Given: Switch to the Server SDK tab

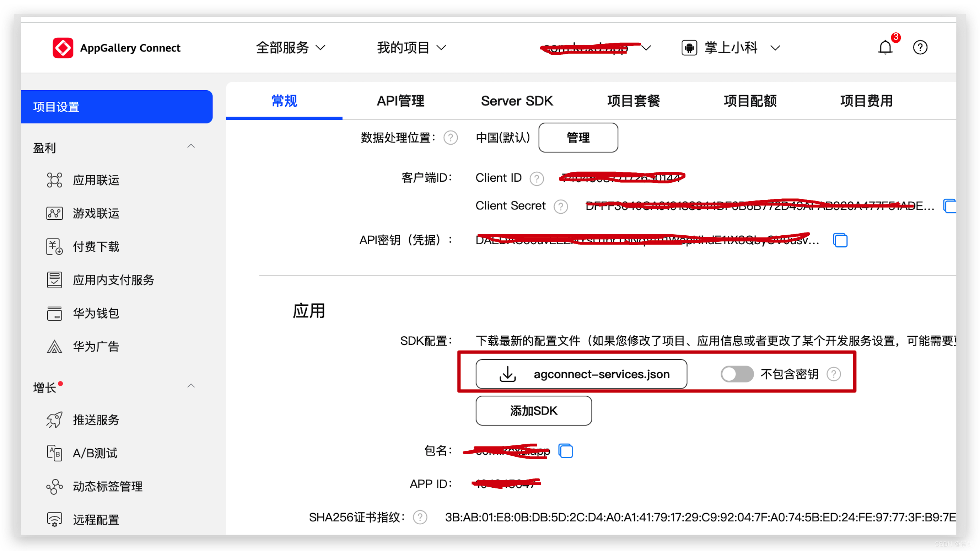Looking at the screenshot, I should click(517, 101).
